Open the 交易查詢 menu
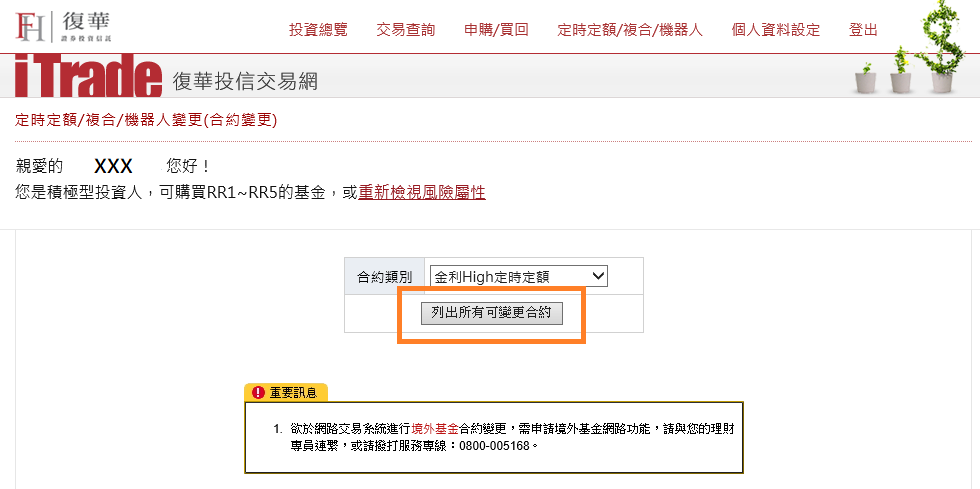Screen dimensions: 980x489 tap(406, 29)
